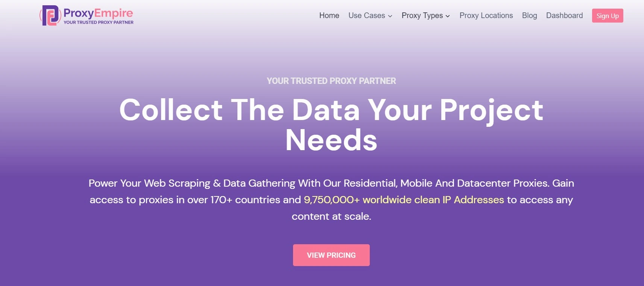Go to the Home page
Screen dimensions: 644x286
click(x=329, y=15)
